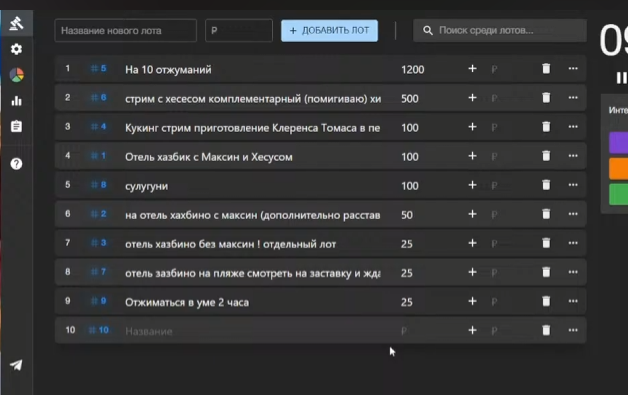The width and height of the screenshot is (628, 395).
Task: Click add-amount field for 'сулугуни' row
Action: pyautogui.click(x=511, y=185)
